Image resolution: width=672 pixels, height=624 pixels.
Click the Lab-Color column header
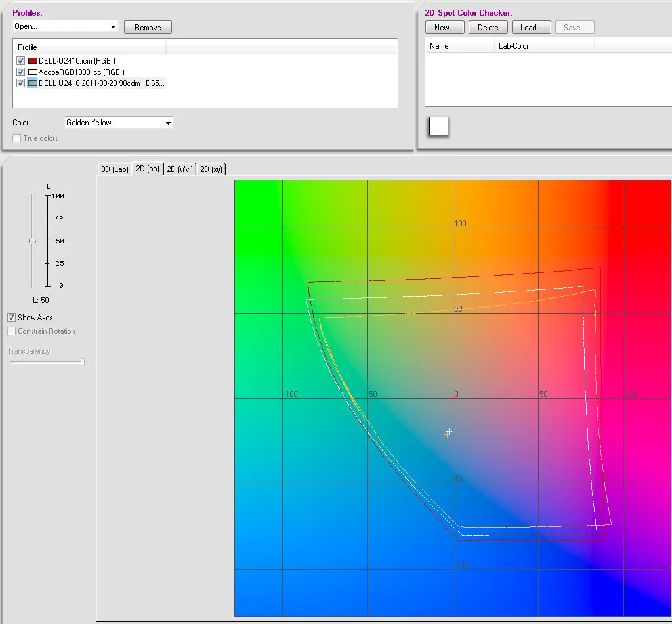514,46
